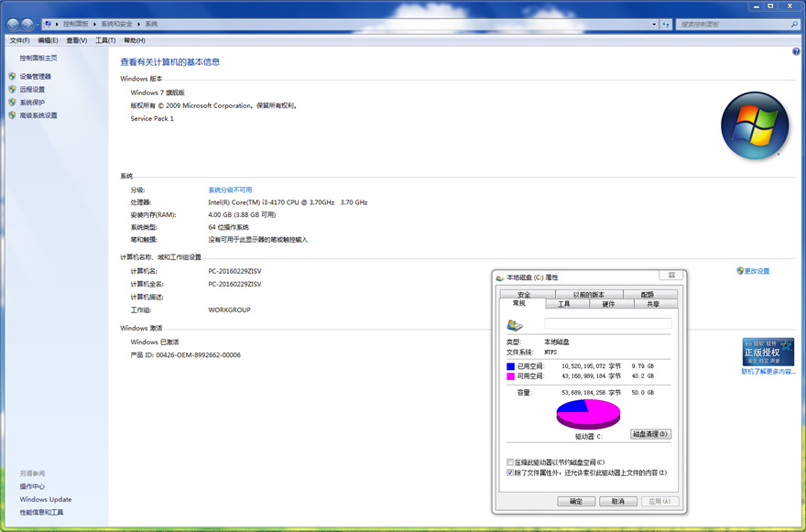
Task: Click the 应用(A) button
Action: (x=660, y=501)
